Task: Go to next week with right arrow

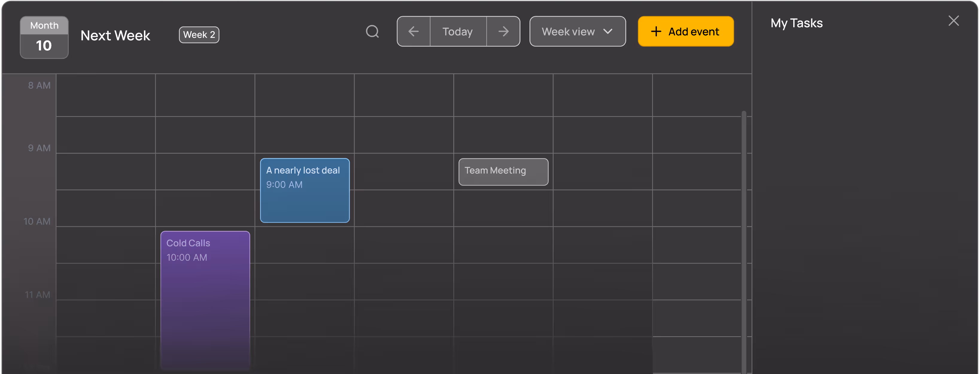Action: pyautogui.click(x=503, y=31)
